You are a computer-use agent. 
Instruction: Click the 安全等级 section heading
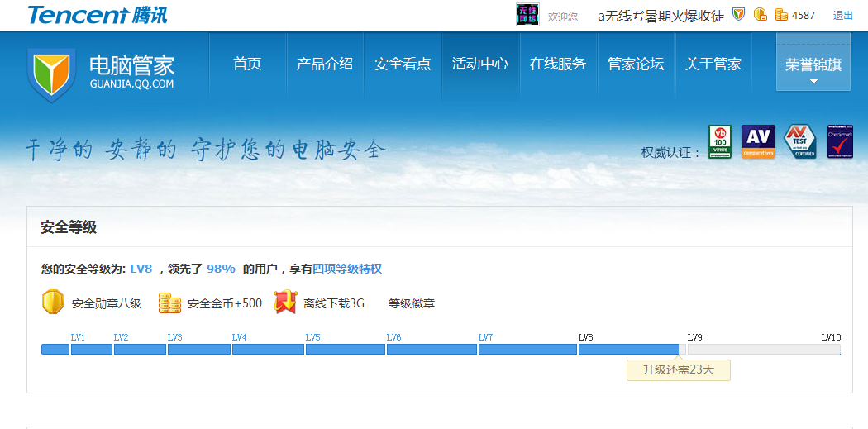point(69,227)
